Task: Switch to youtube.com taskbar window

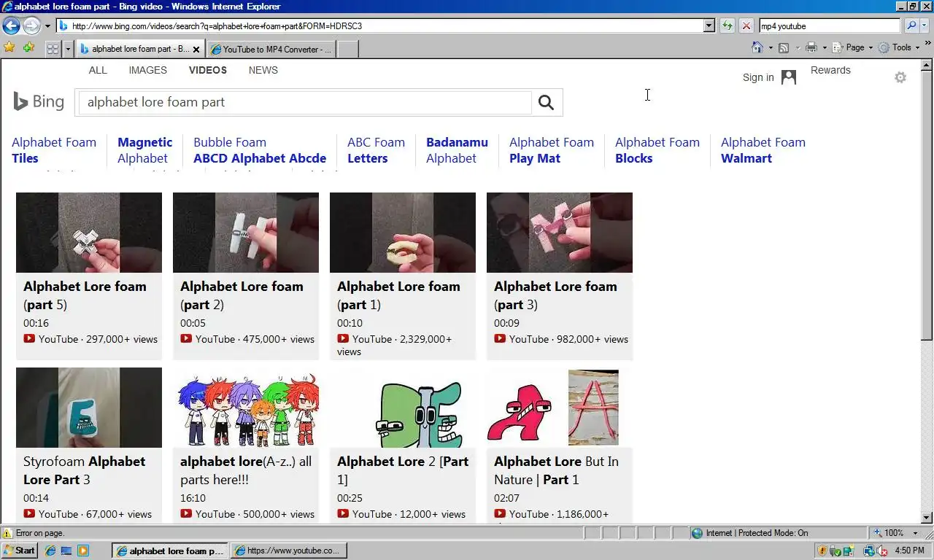Action: click(288, 551)
